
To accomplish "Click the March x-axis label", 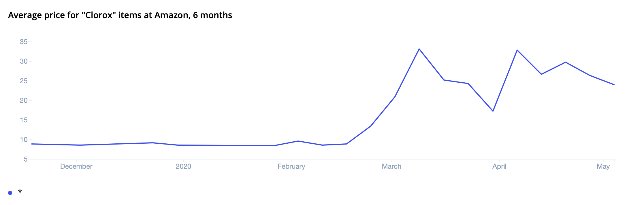I will (391, 166).
